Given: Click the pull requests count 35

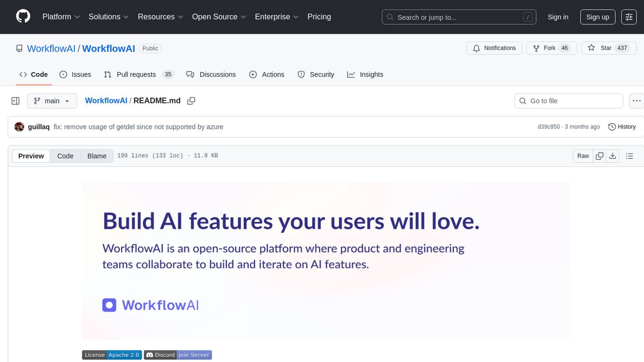Looking at the screenshot, I should [168, 74].
